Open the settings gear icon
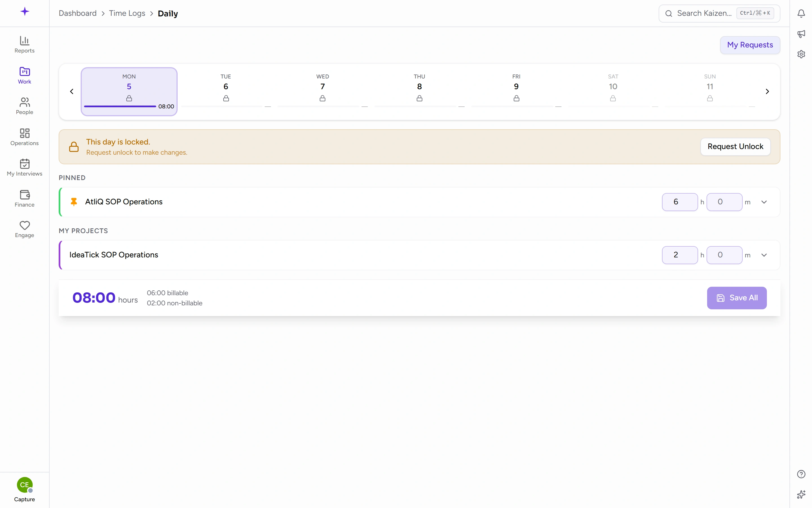The width and height of the screenshot is (812, 508). 801,54
